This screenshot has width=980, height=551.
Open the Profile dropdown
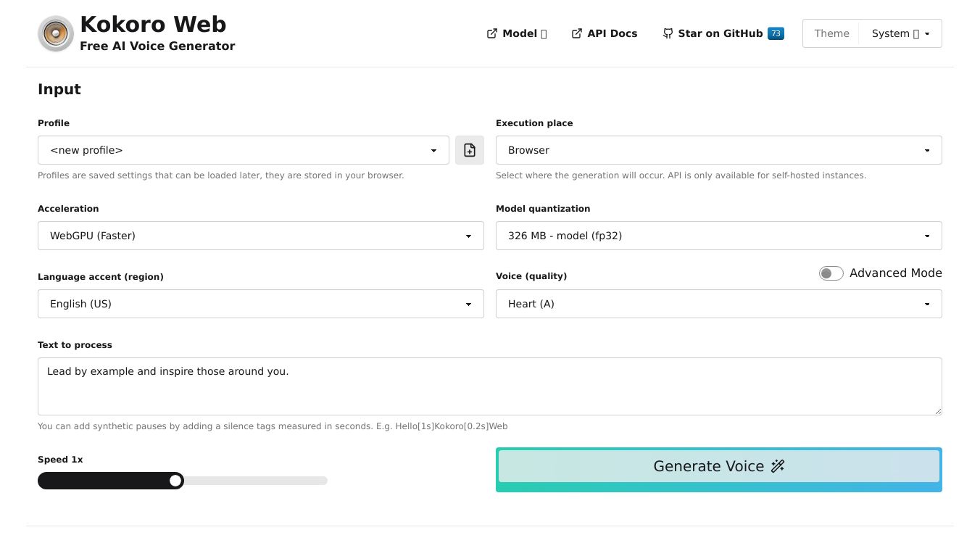coord(243,150)
